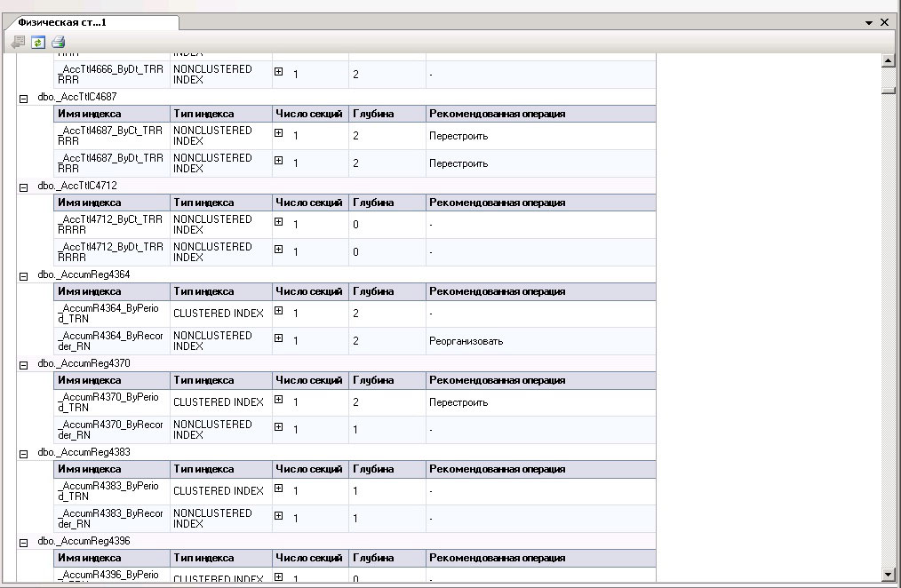901x588 pixels.
Task: Expand sections of _AccumR4370_ByPeriod_TRN index
Action: click(279, 400)
